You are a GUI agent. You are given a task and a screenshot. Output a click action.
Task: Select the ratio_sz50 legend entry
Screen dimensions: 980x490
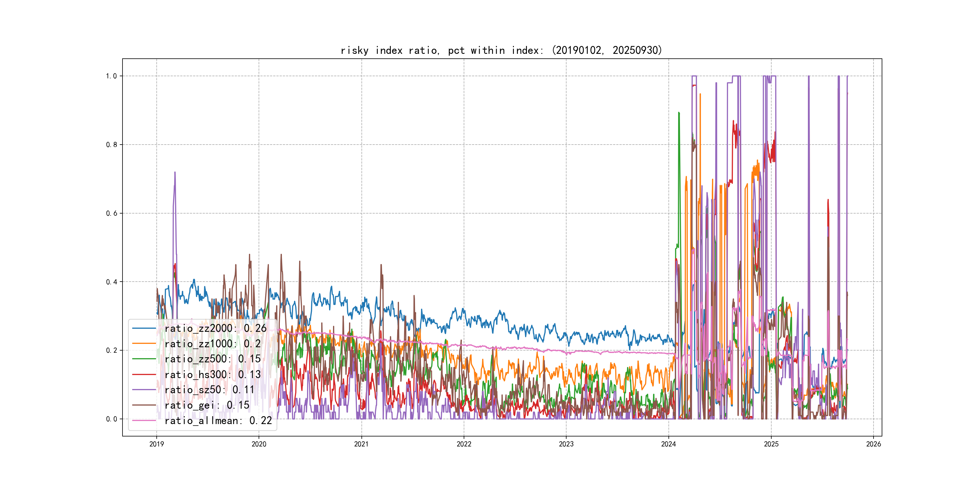(209, 390)
